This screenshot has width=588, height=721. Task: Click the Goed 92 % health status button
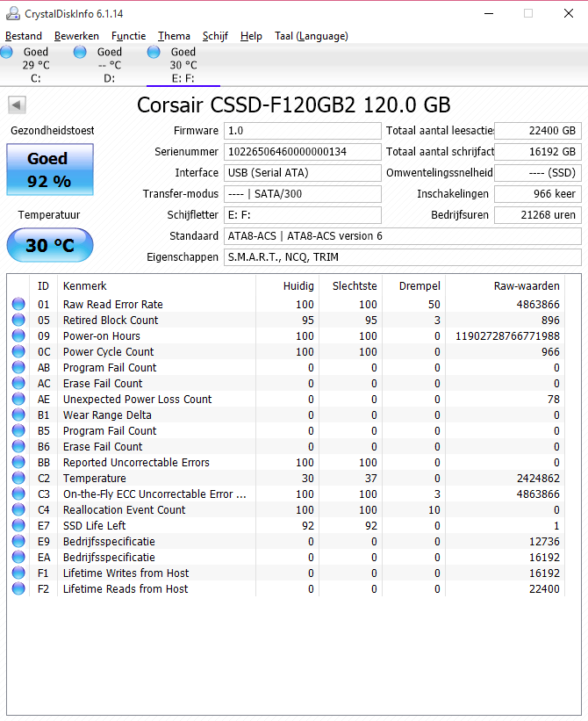[50, 169]
